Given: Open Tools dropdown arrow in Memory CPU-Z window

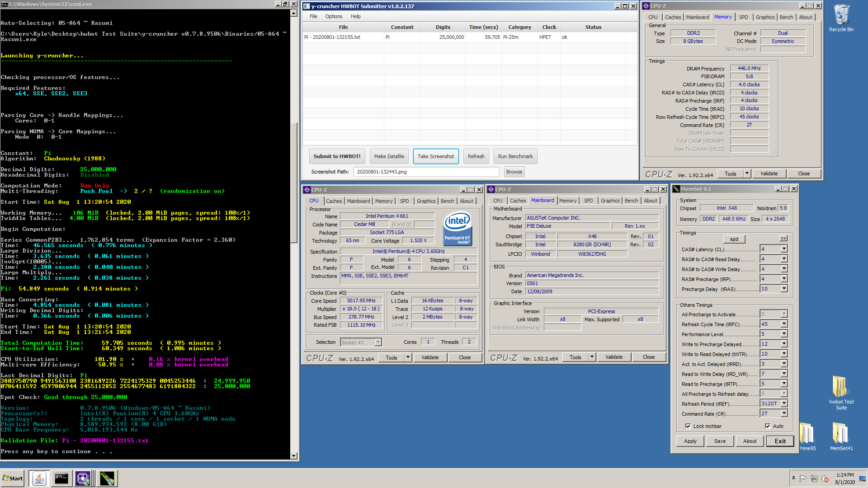Looking at the screenshot, I should tap(747, 174).
